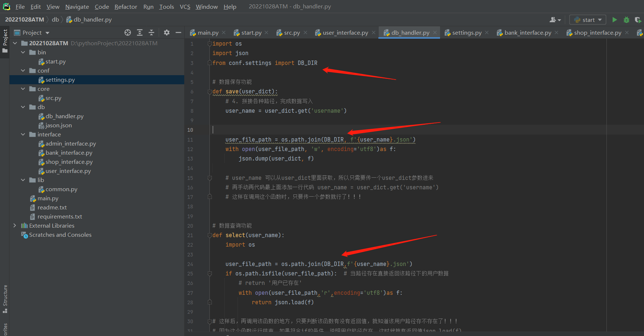
Task: Collapse all nodes in Project panel
Action: click(151, 32)
